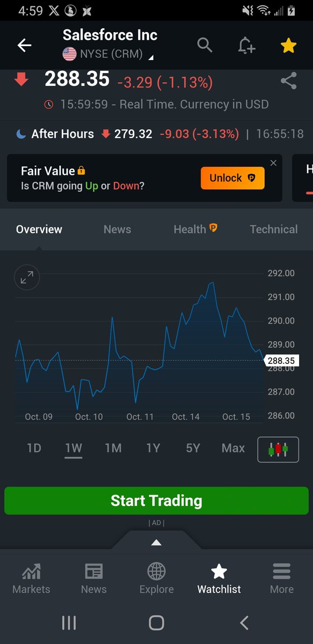Select the 1Y chart range

click(x=153, y=448)
